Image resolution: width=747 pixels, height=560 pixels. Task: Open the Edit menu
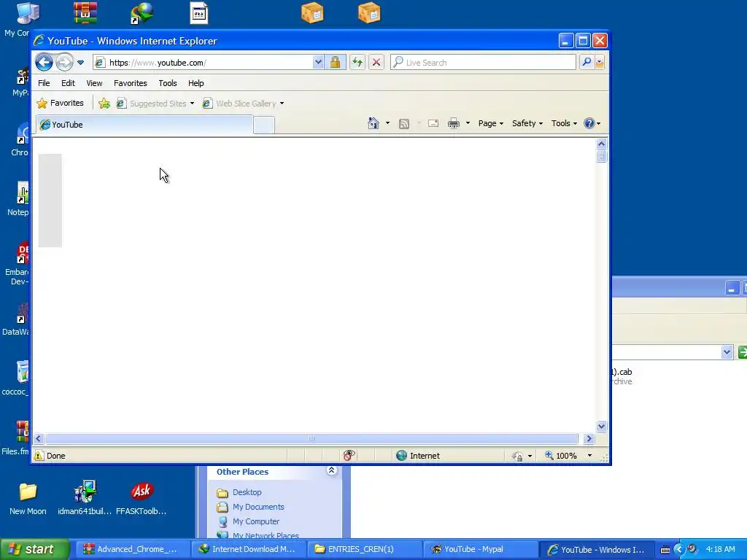point(68,83)
